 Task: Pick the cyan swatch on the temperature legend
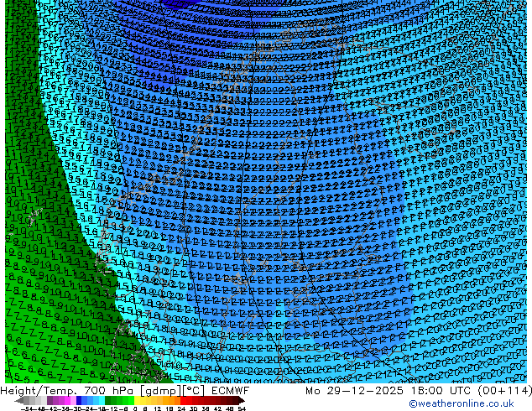101,400
